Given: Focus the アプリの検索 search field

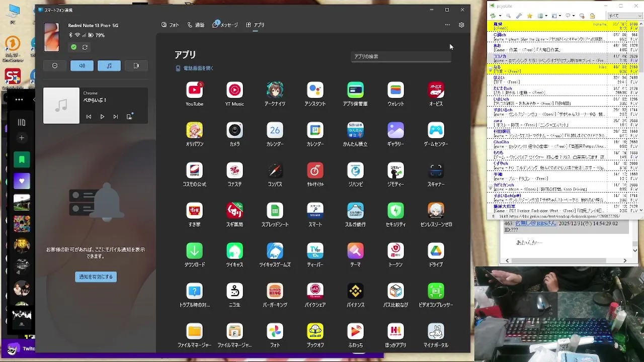Looking at the screenshot, I should click(x=401, y=56).
